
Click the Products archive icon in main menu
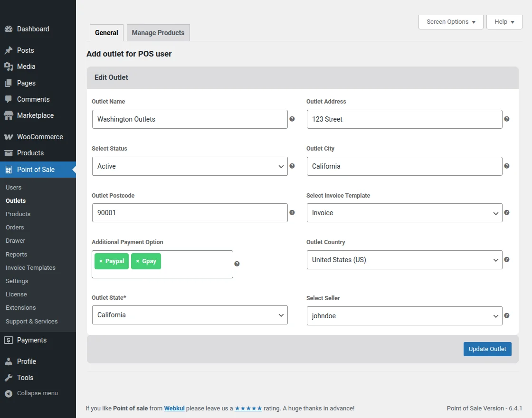click(x=9, y=153)
